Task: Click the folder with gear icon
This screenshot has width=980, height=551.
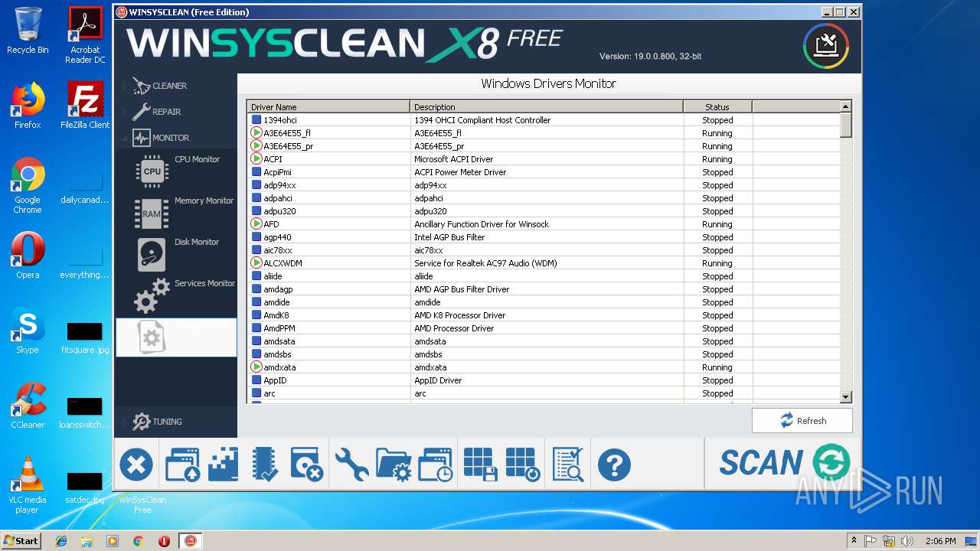Action: click(394, 465)
